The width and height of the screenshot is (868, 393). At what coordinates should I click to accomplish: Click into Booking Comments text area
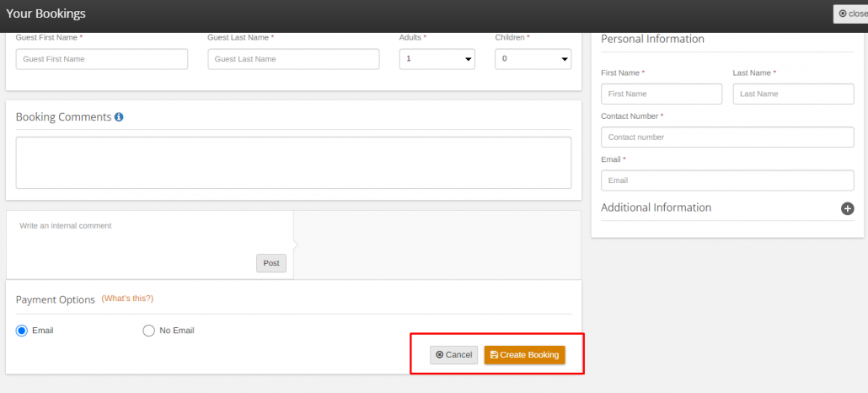tap(293, 163)
